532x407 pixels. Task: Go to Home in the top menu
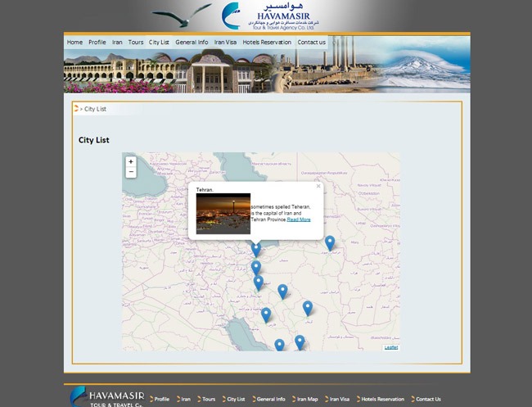74,42
